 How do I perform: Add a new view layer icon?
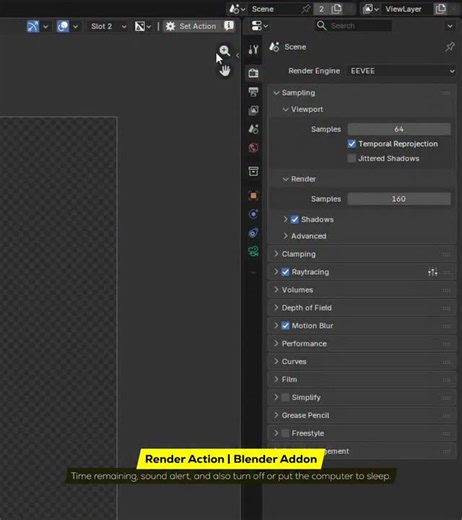pyautogui.click(x=440, y=9)
